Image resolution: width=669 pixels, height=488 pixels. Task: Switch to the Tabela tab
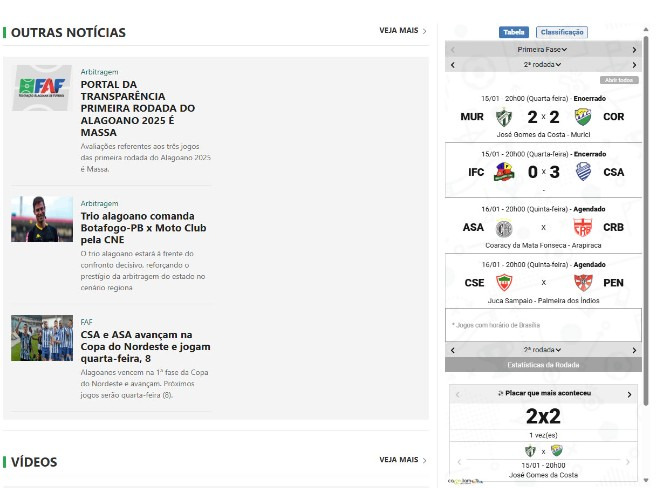514,32
